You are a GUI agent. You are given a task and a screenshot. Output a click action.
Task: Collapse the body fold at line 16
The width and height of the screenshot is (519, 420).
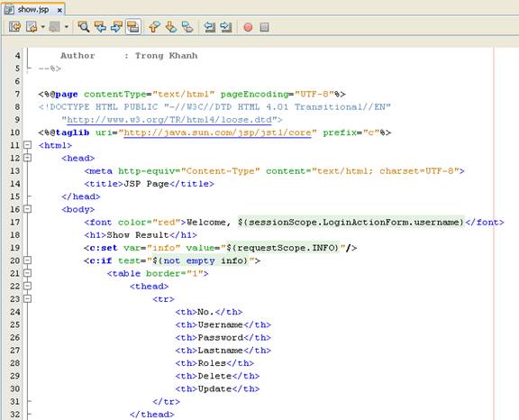[x=27, y=209]
